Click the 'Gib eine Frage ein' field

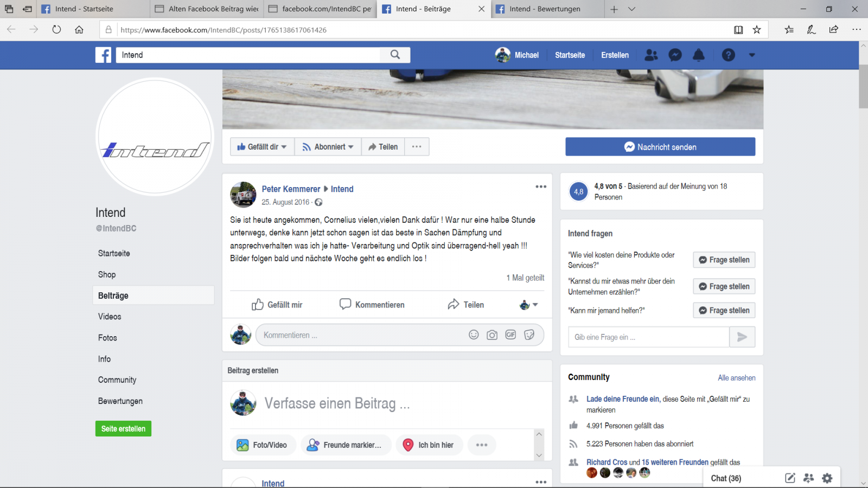(648, 337)
